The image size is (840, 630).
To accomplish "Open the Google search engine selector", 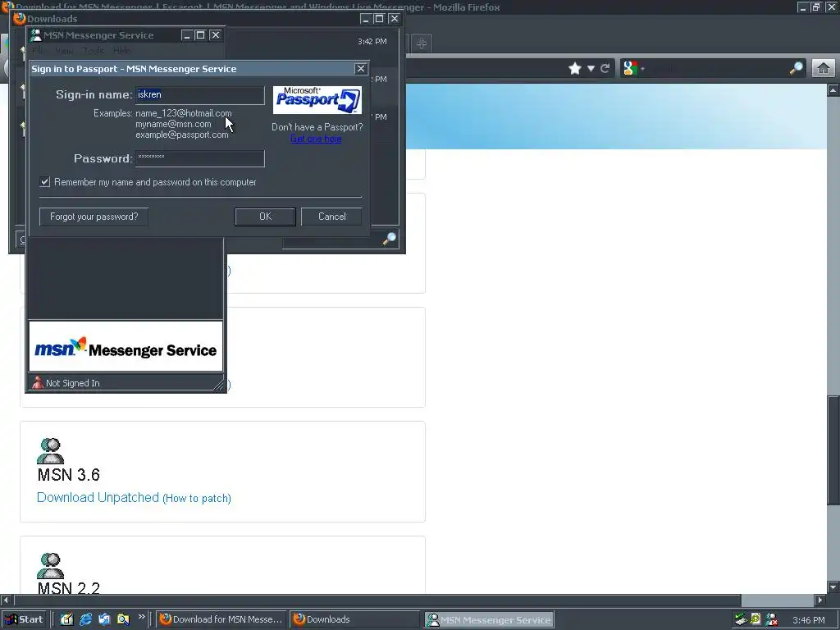I will (x=634, y=68).
